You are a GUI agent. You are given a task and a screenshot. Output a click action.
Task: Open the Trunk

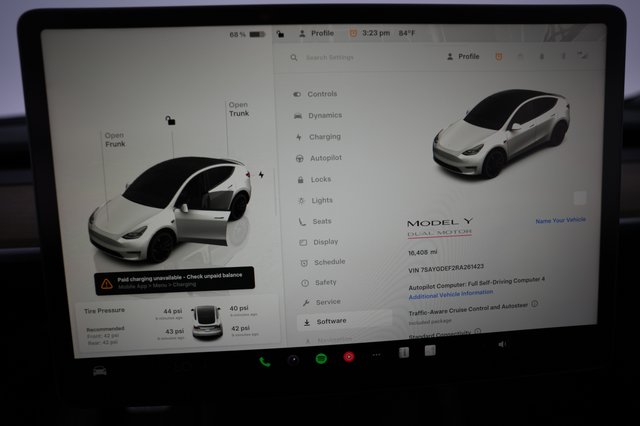click(239, 109)
